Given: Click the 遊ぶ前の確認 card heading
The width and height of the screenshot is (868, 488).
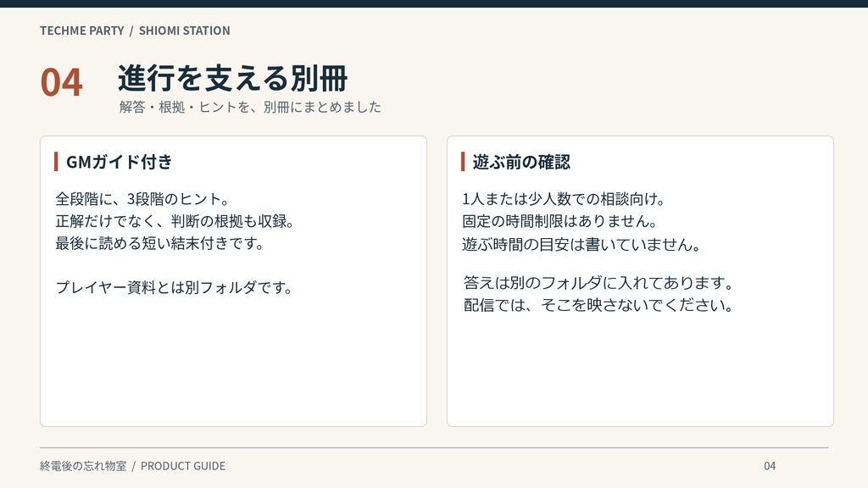Looking at the screenshot, I should coord(521,162).
